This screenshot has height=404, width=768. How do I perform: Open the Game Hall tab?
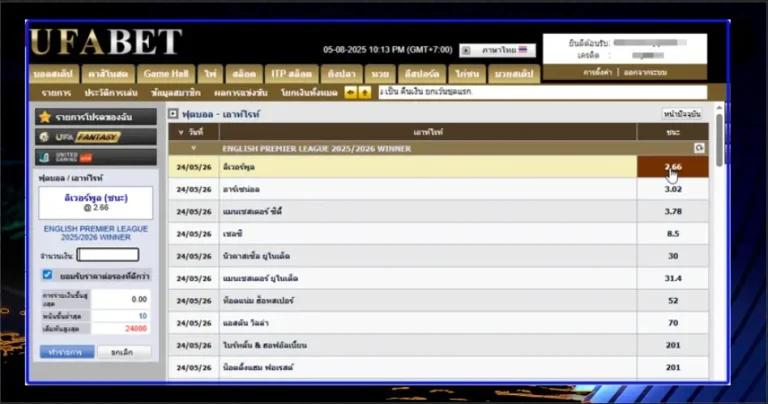point(167,74)
